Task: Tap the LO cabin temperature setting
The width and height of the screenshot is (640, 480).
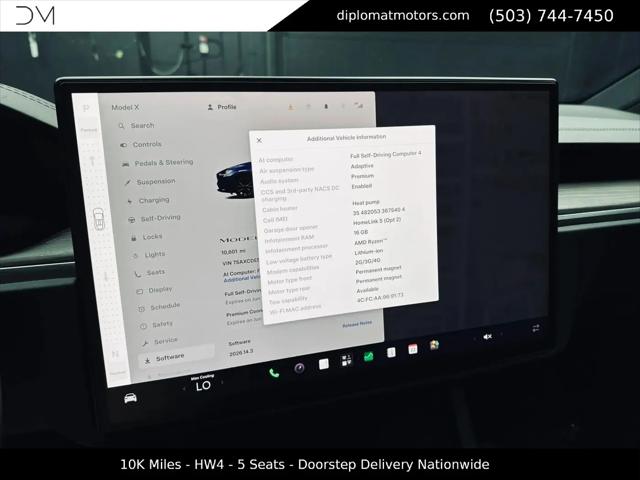Action: 203,386
